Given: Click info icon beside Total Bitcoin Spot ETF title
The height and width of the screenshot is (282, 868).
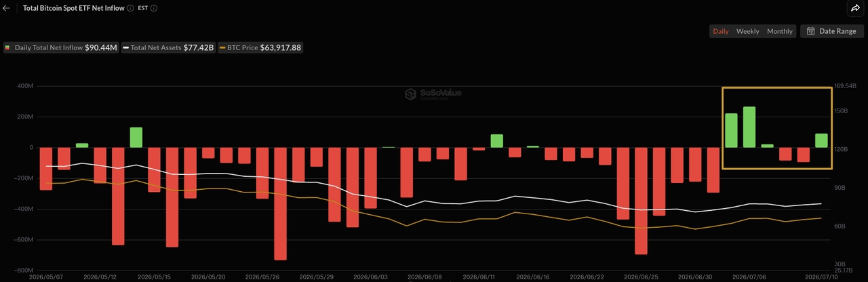Looking at the screenshot, I should coord(130,9).
